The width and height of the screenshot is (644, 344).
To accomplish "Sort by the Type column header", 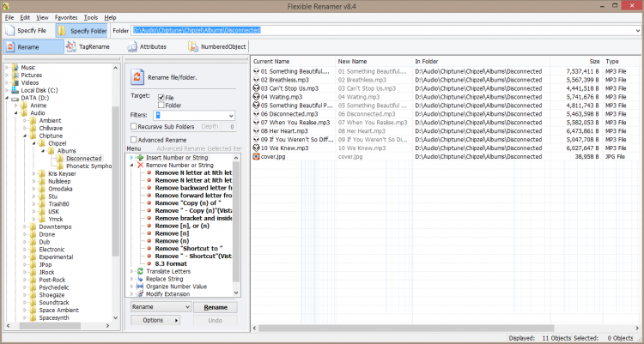I will point(621,61).
